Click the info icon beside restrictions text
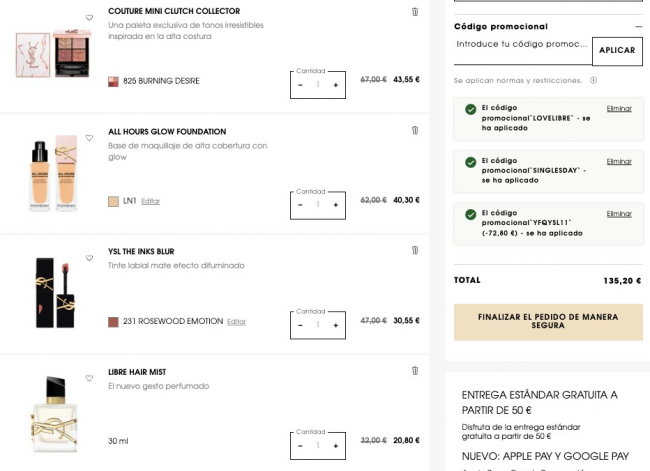The width and height of the screenshot is (650, 471). (593, 80)
